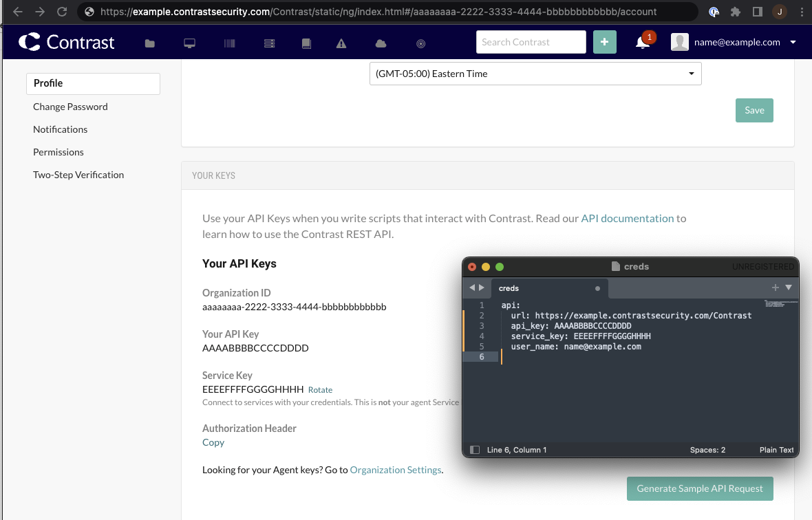Open the Organization Settings link
The image size is (812, 520).
[x=396, y=470]
